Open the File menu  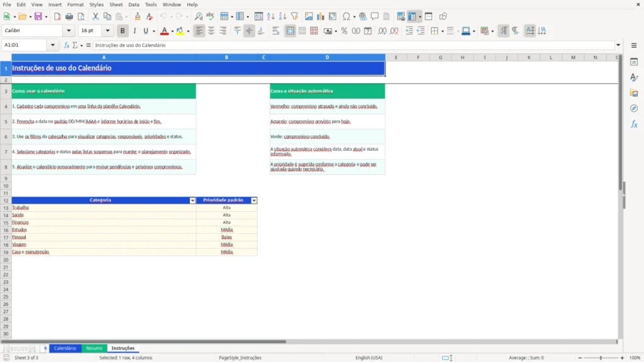[x=7, y=4]
